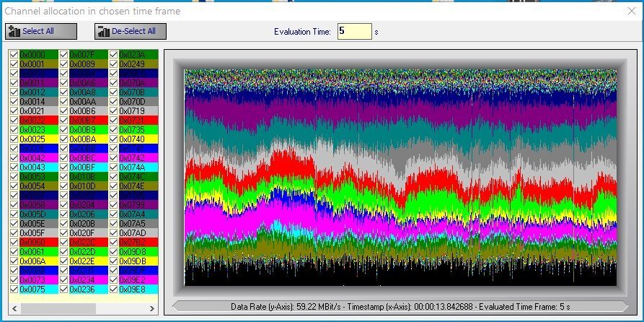Viewport: 644px width, 322px height.
Task: Click the teal 0x0206 color label
Action: click(88, 214)
